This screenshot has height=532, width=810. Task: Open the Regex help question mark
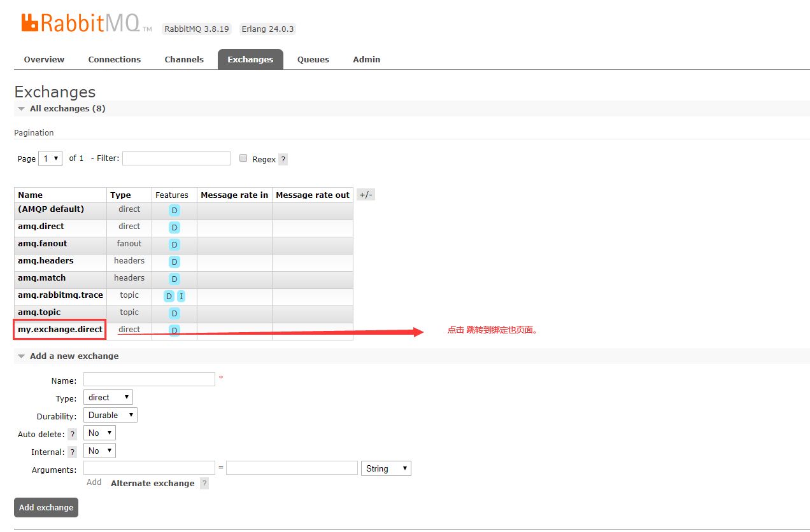283,160
